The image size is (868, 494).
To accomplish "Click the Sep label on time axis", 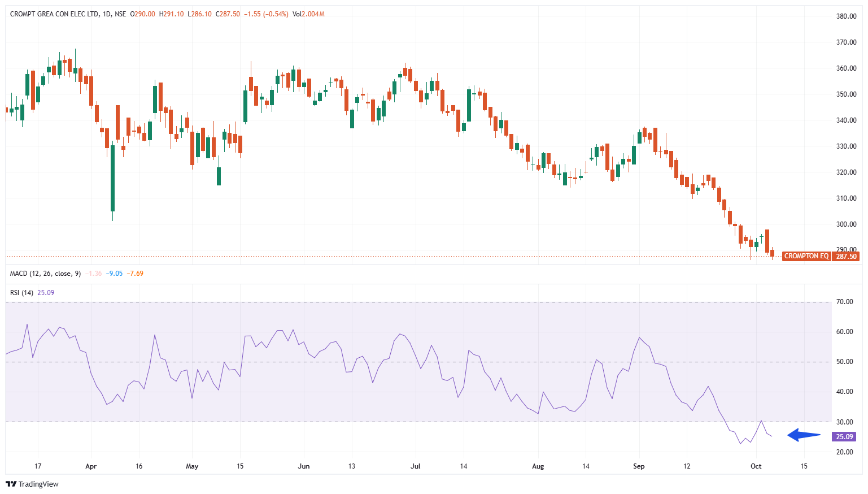I will (x=639, y=466).
